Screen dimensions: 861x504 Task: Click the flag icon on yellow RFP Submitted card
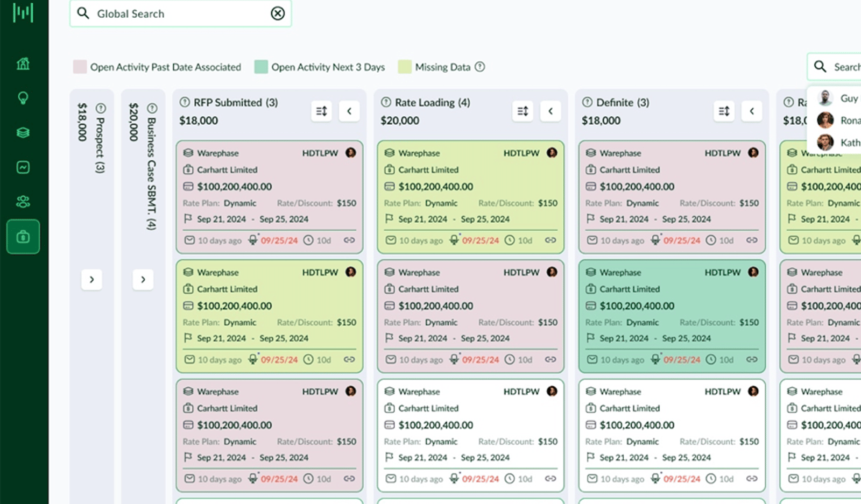coord(188,338)
